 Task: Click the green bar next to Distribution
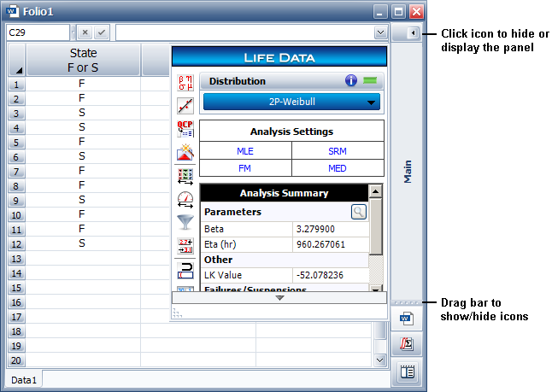click(x=371, y=81)
